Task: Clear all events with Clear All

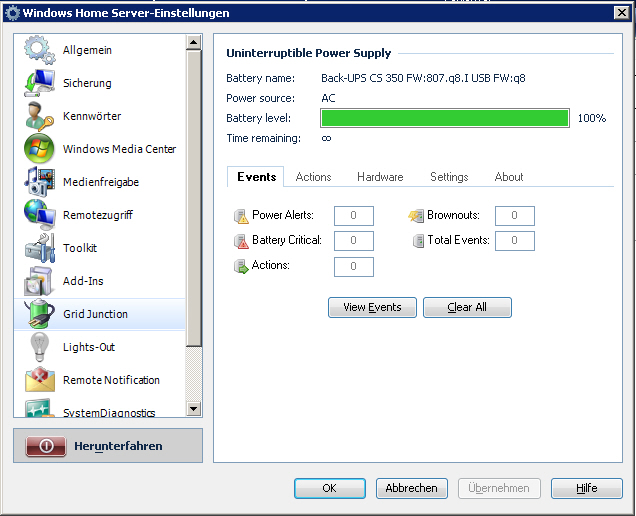Action: click(467, 307)
